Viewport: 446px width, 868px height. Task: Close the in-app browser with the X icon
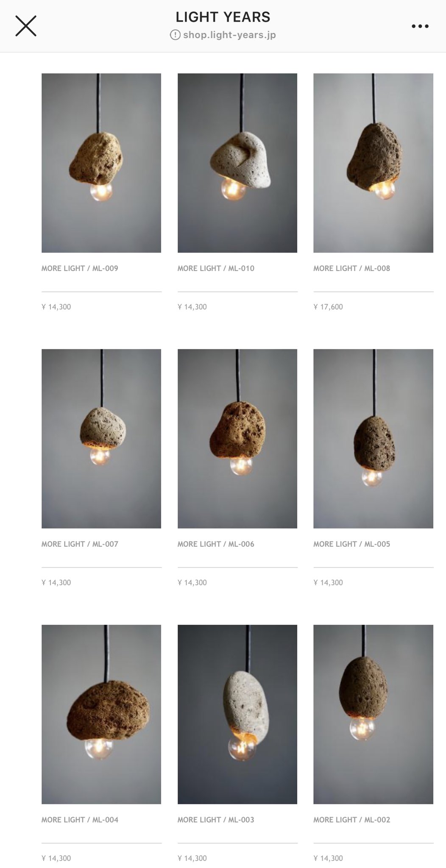pyautogui.click(x=26, y=26)
